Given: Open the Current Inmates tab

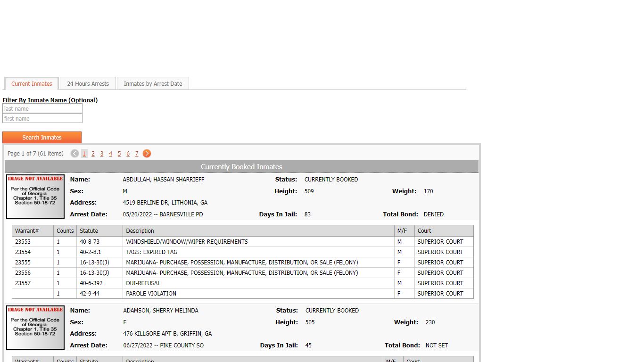Looking at the screenshot, I should 32,84.
